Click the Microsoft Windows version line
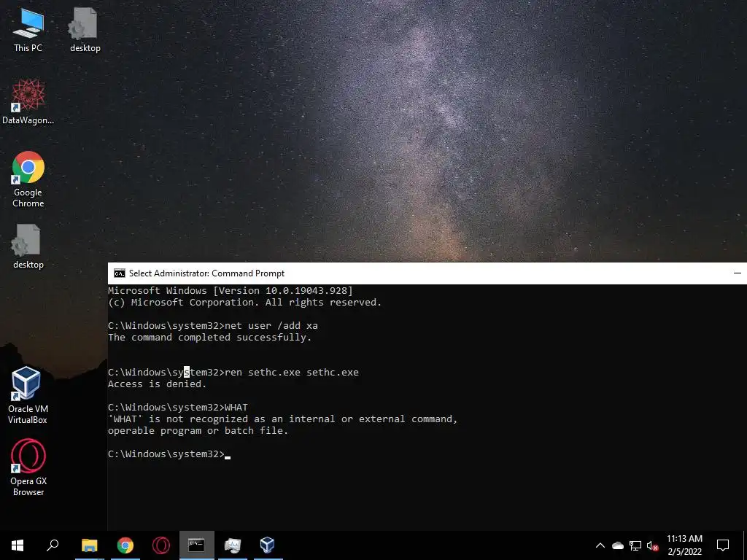This screenshot has width=747, height=560. coord(231,291)
